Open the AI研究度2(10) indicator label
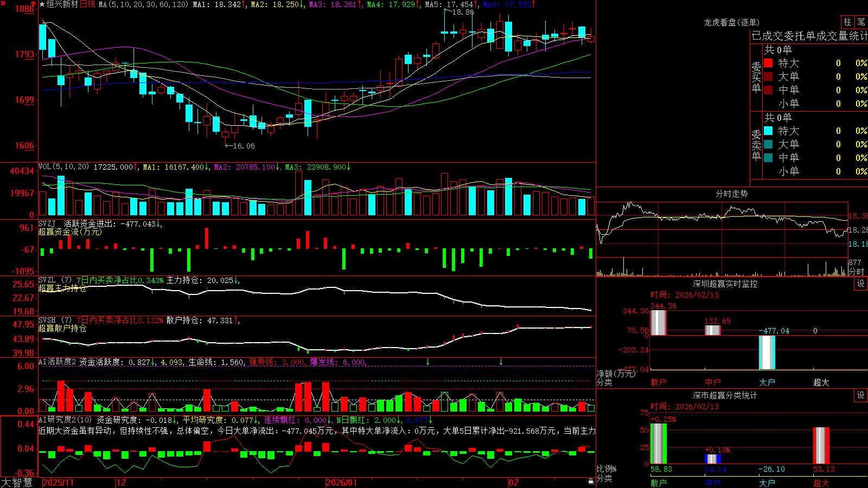Screen dimensions: 868x488 [x=65, y=420]
